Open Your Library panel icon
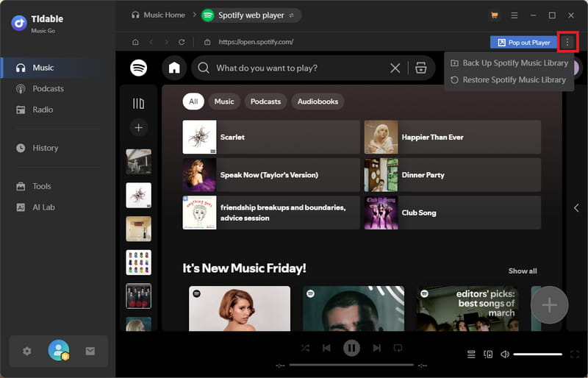Viewport: 588px width, 378px height. click(138, 103)
